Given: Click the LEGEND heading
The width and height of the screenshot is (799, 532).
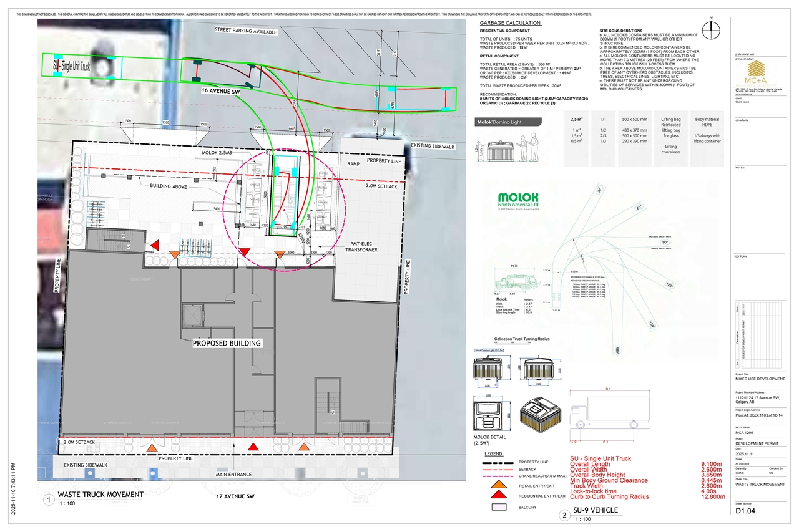Looking at the screenshot, I should (x=494, y=453).
